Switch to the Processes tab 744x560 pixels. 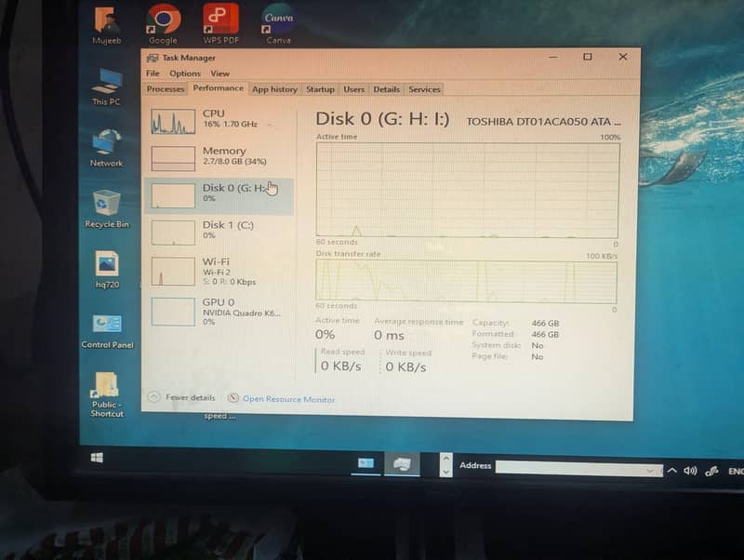pos(166,88)
